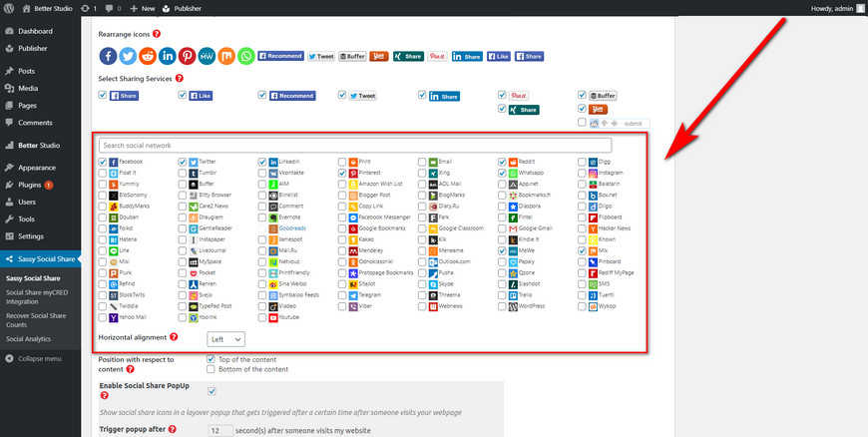Focus the Search social network field
This screenshot has height=437, width=868.
coord(355,145)
